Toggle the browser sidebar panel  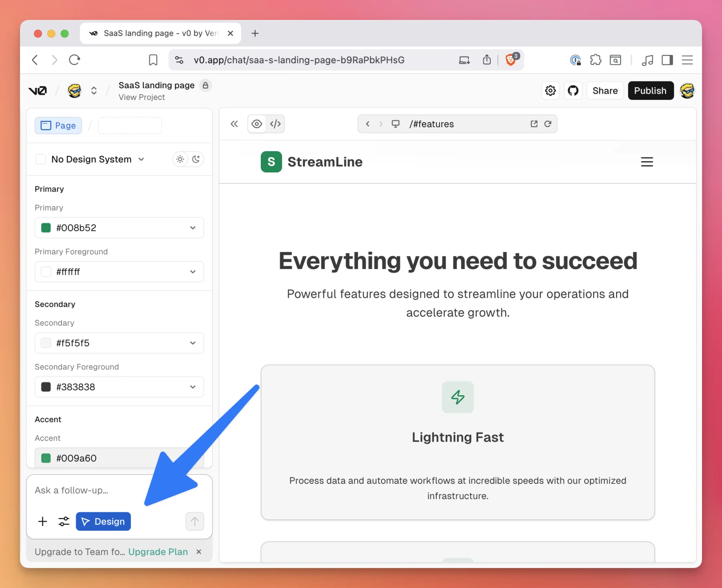click(x=667, y=60)
